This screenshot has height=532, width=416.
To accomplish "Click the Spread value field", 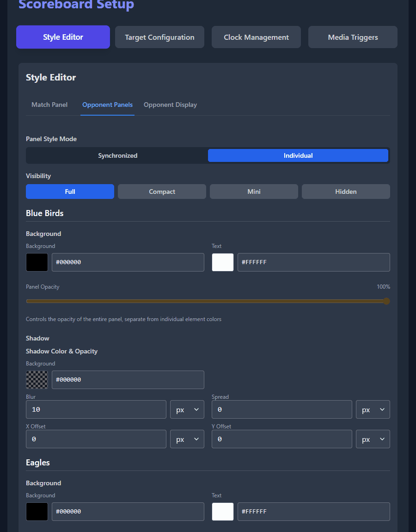I will [x=282, y=409].
